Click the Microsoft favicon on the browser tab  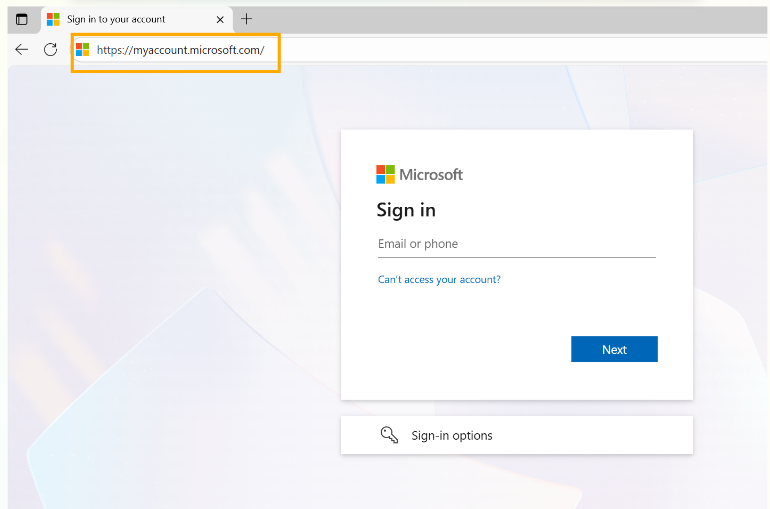tap(53, 19)
